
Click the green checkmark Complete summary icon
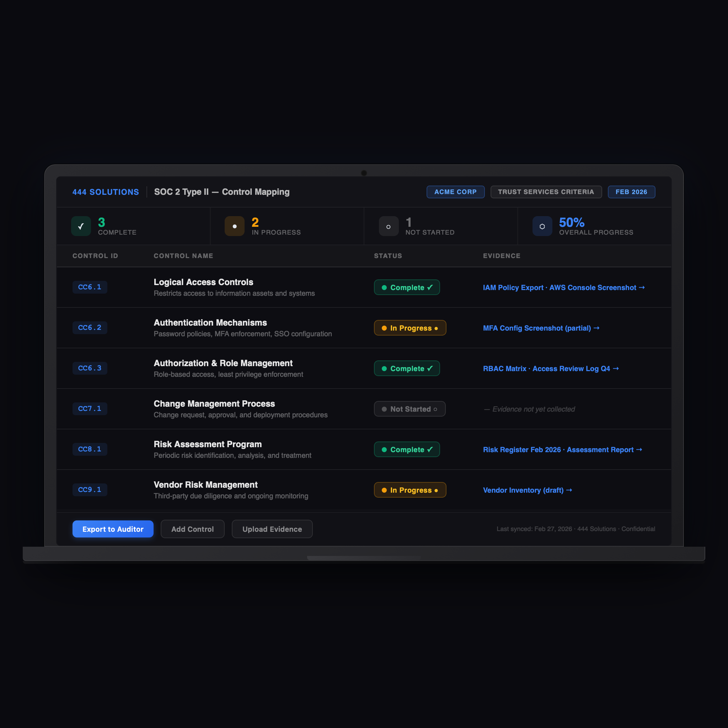click(81, 226)
